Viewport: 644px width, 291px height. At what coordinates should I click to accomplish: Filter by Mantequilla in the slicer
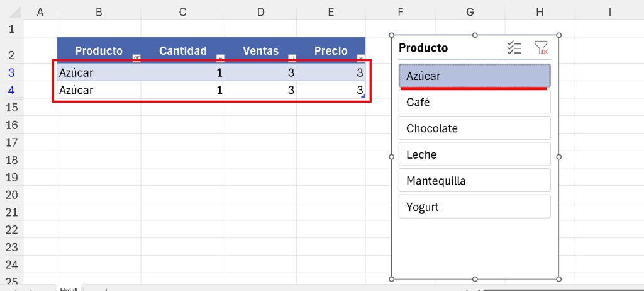(x=475, y=181)
